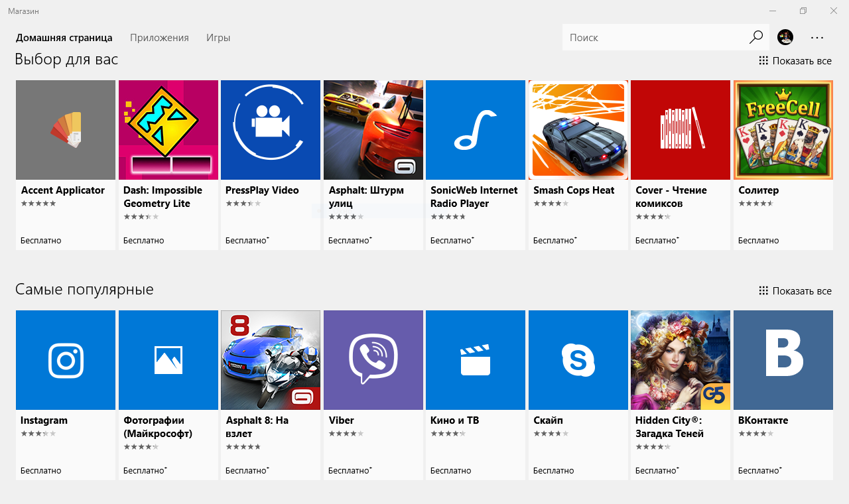Maximize the Магазин window

(803, 11)
